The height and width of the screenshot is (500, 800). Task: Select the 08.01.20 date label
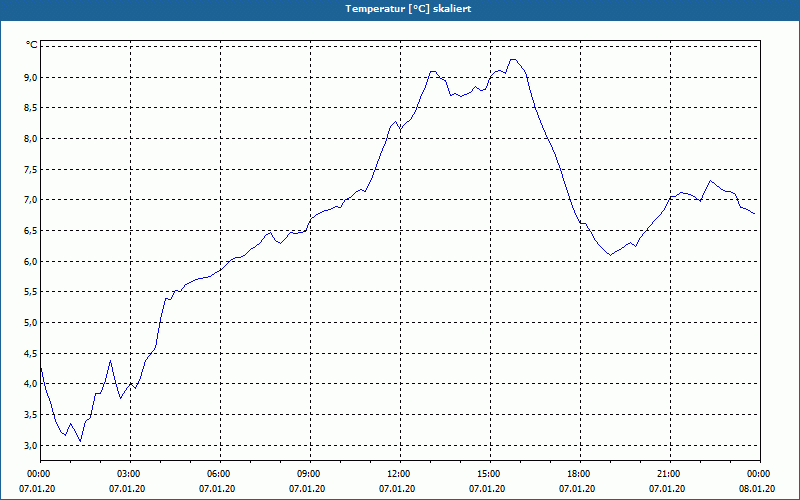(x=757, y=489)
